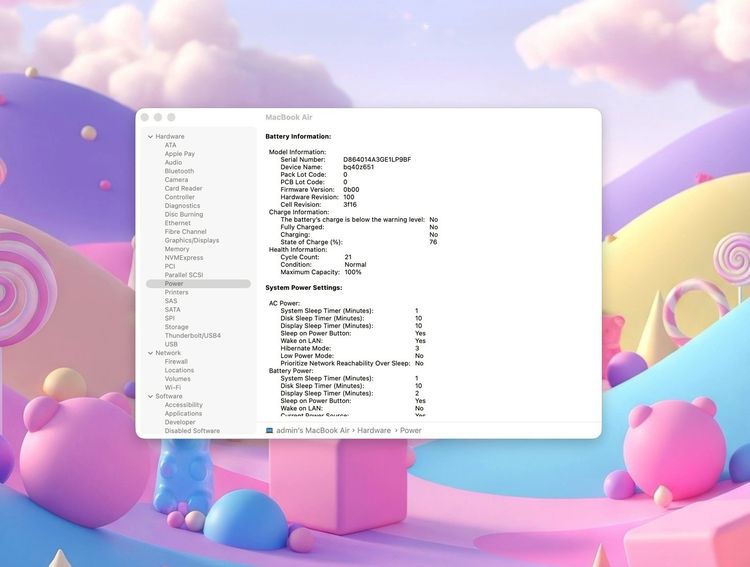Viewport: 750px width, 567px height.
Task: Select Bluetooth in the sidebar
Action: 179,171
